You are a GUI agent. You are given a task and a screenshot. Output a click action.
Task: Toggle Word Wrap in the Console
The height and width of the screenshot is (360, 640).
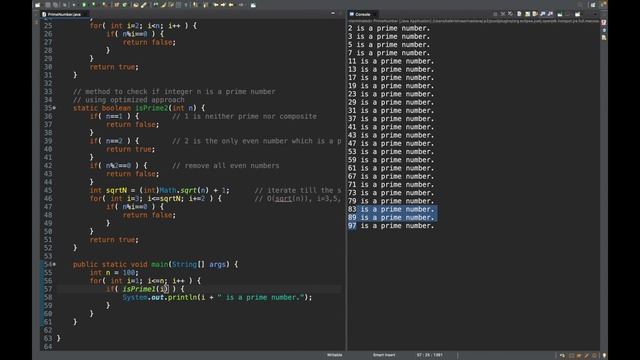point(535,14)
